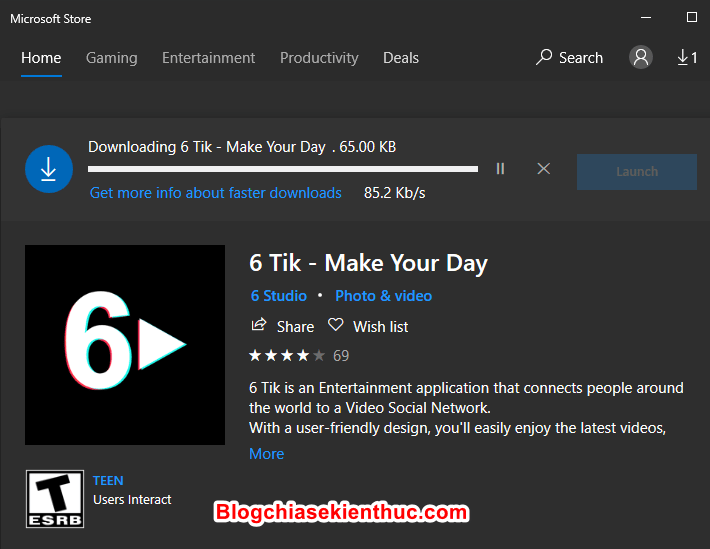Click the 6 Tik - Make Your Day title
Screen dimensions: 710x549
click(x=368, y=263)
